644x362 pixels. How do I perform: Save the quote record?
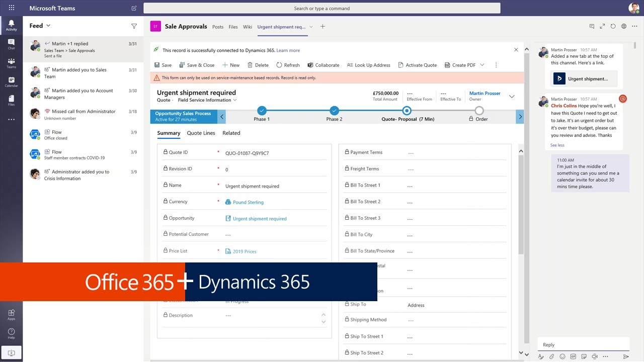coord(163,65)
